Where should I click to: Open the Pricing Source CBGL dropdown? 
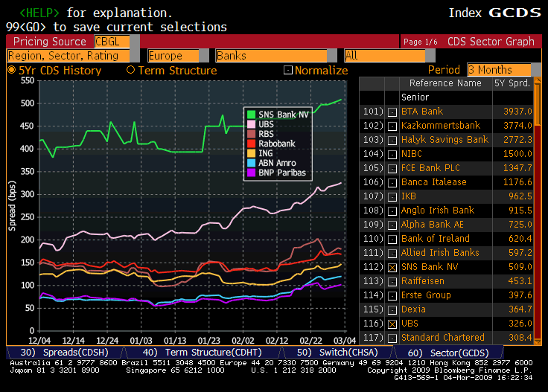coord(117,42)
